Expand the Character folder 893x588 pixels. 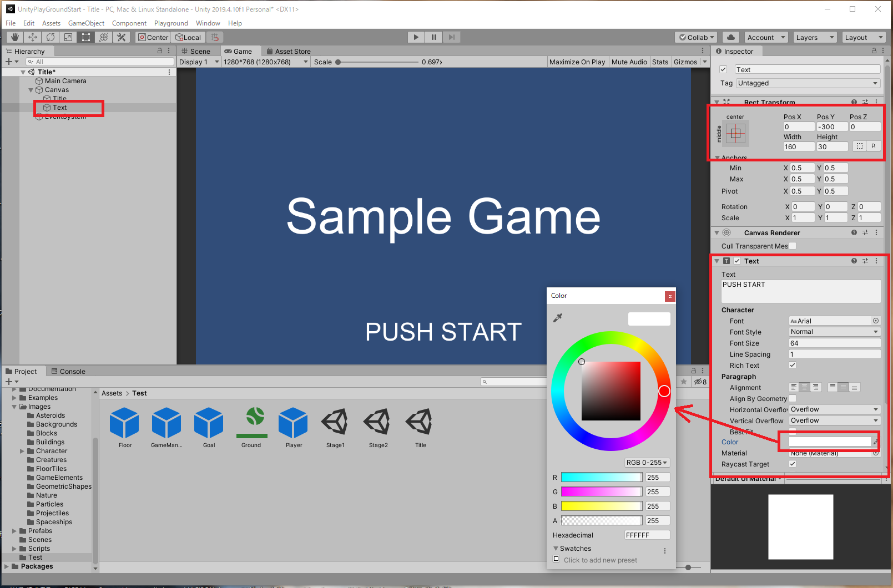22,451
